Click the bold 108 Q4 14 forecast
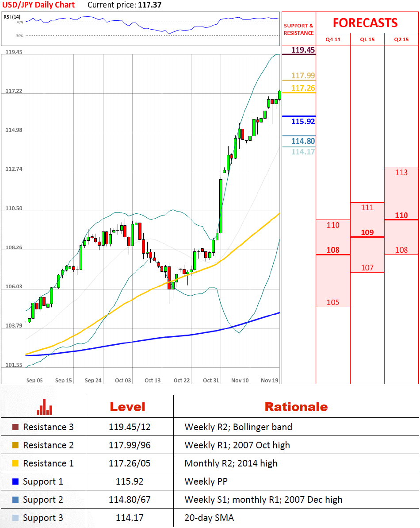Image resolution: width=420 pixels, height=528 pixels. tap(333, 250)
